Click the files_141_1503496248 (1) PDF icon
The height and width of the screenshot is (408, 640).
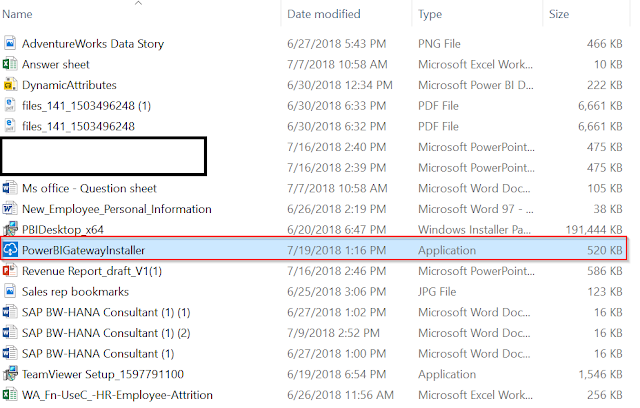pyautogui.click(x=10, y=105)
